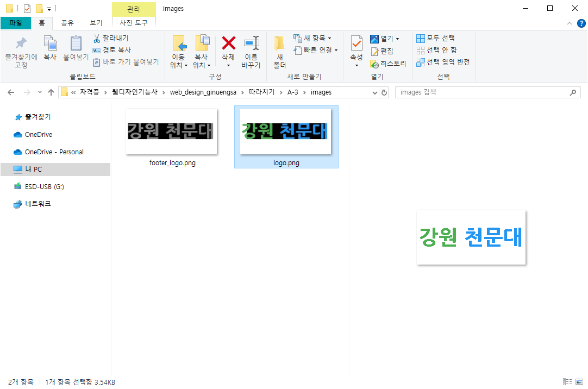This screenshot has height=389, width=588.
Task: Switch to the 홈 (Home) tab
Action: (x=42, y=23)
